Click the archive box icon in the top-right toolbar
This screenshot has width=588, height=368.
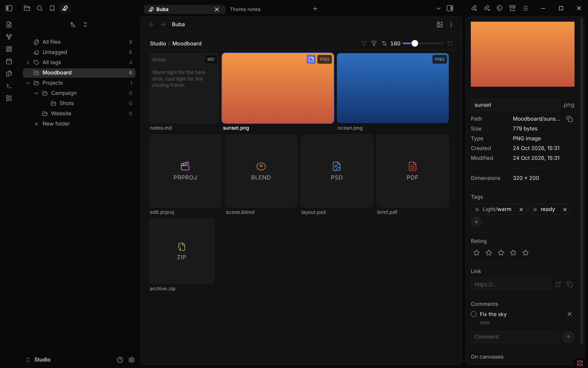(512, 8)
